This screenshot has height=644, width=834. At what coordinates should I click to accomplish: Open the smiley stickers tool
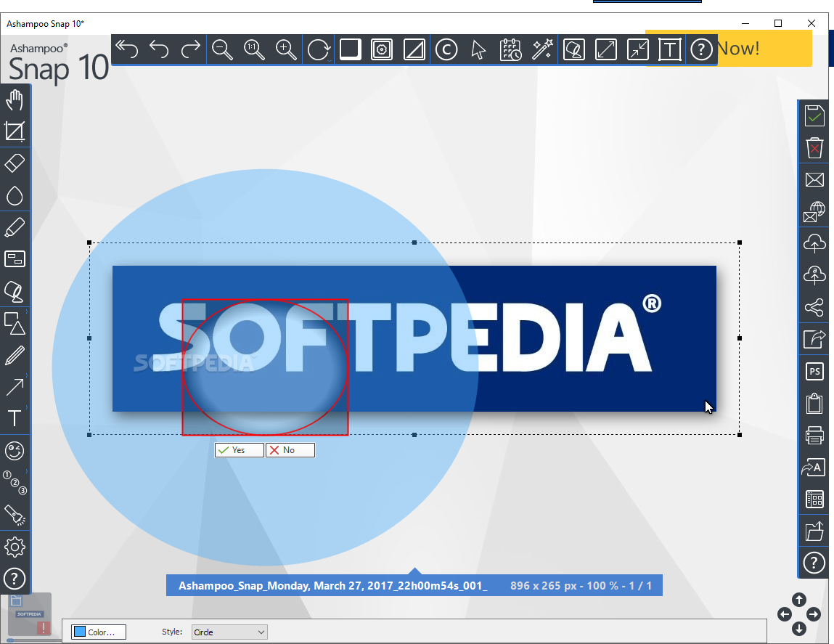15,452
